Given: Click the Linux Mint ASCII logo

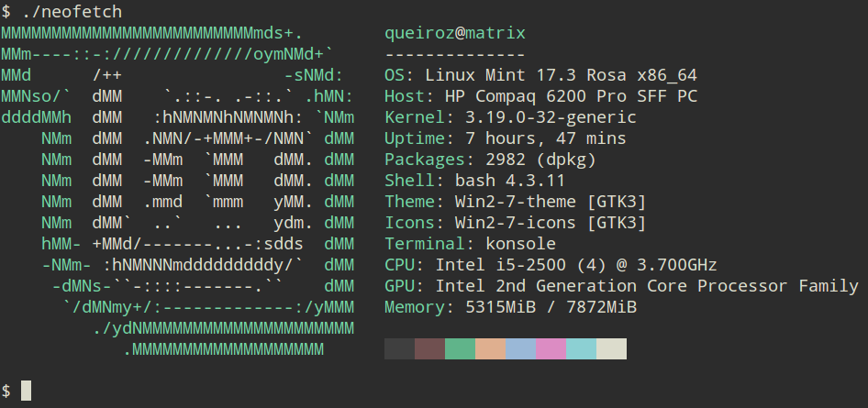Looking at the screenshot, I should pyautogui.click(x=177, y=192).
